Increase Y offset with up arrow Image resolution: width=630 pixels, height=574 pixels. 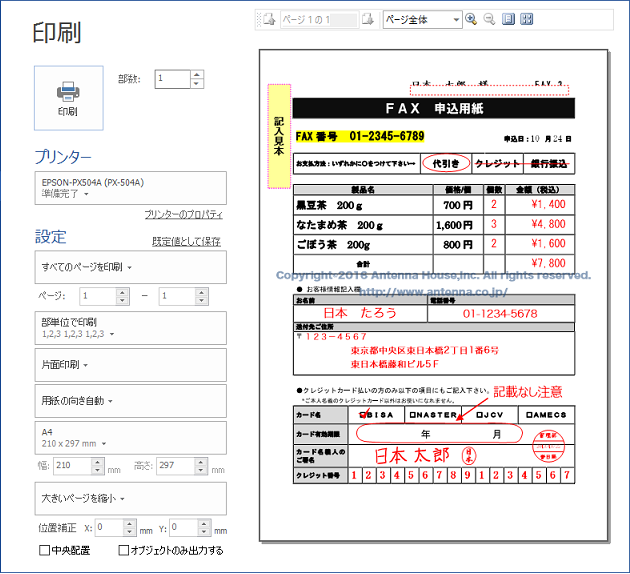(x=204, y=523)
